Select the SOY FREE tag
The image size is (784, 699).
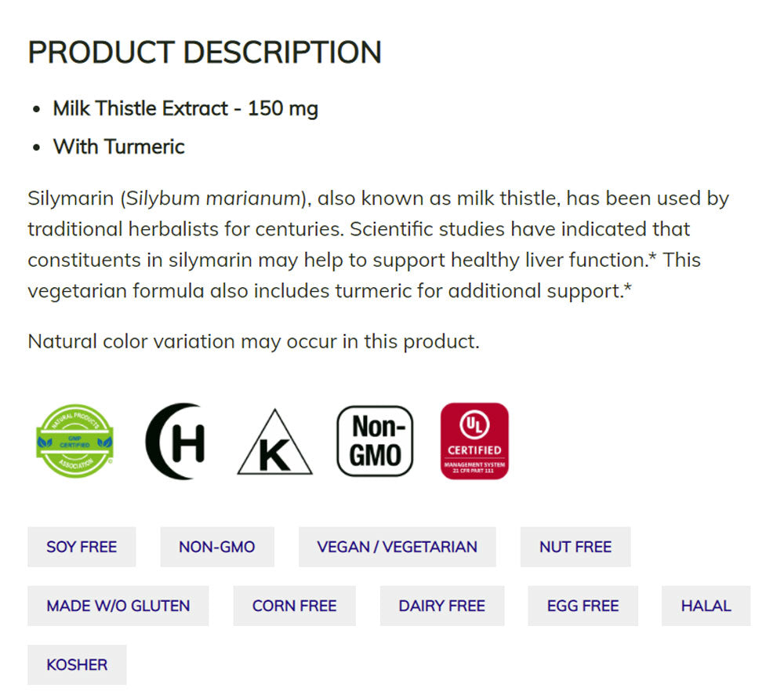tap(82, 547)
